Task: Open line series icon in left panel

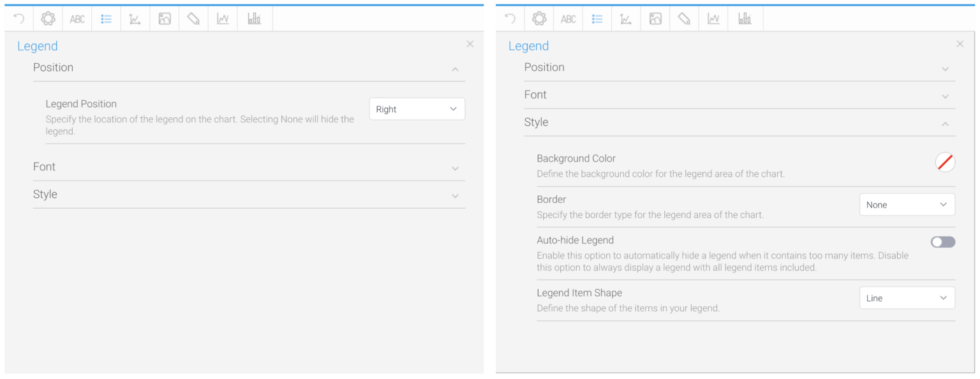Action: click(x=223, y=19)
